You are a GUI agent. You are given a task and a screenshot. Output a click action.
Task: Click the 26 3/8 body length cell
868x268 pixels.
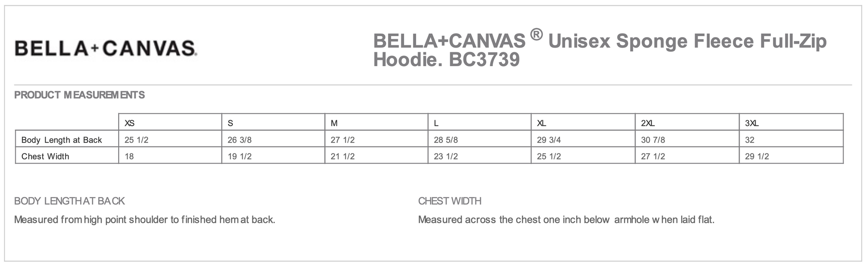pos(240,140)
